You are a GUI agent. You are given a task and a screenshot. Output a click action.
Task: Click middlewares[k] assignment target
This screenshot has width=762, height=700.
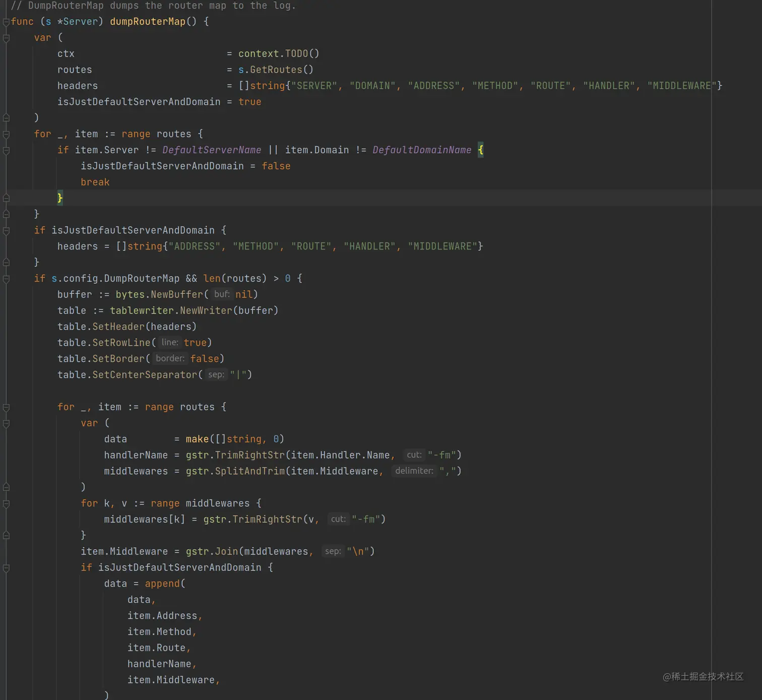coord(145,520)
